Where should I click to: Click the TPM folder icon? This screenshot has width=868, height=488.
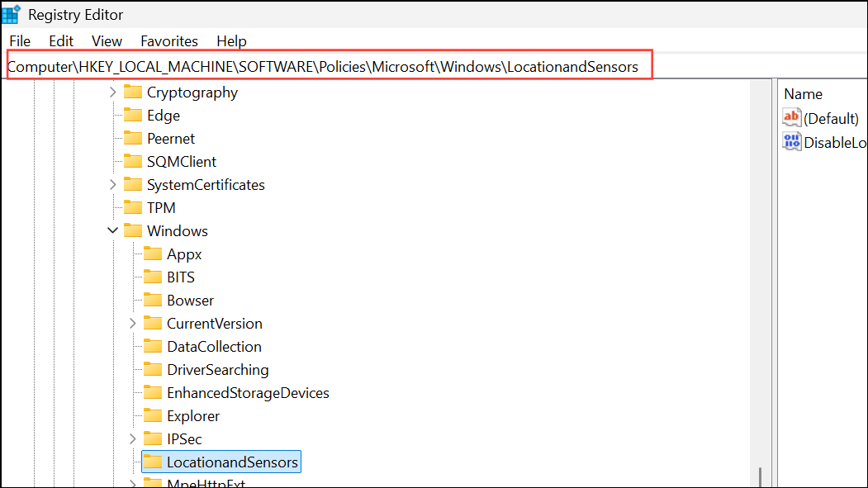[x=133, y=207]
